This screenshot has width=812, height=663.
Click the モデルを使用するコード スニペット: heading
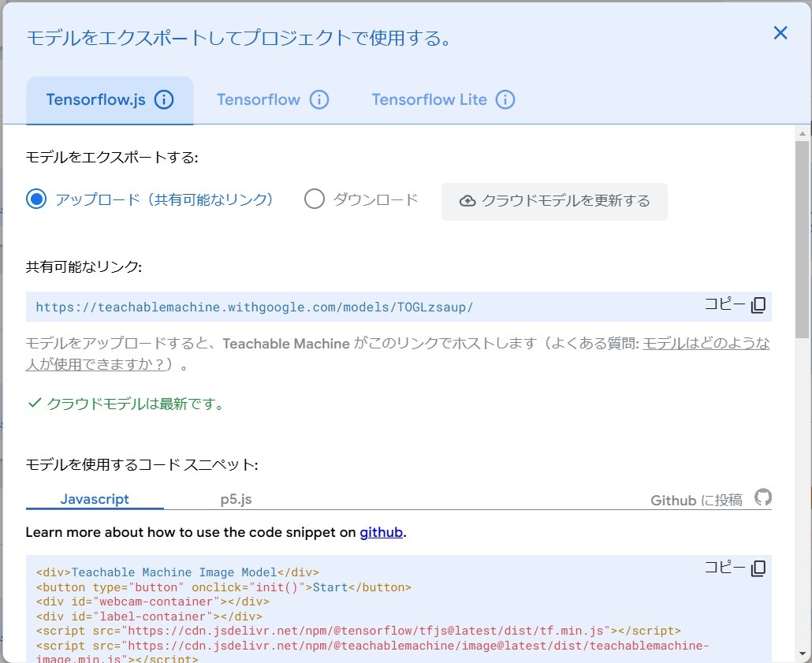coord(142,464)
